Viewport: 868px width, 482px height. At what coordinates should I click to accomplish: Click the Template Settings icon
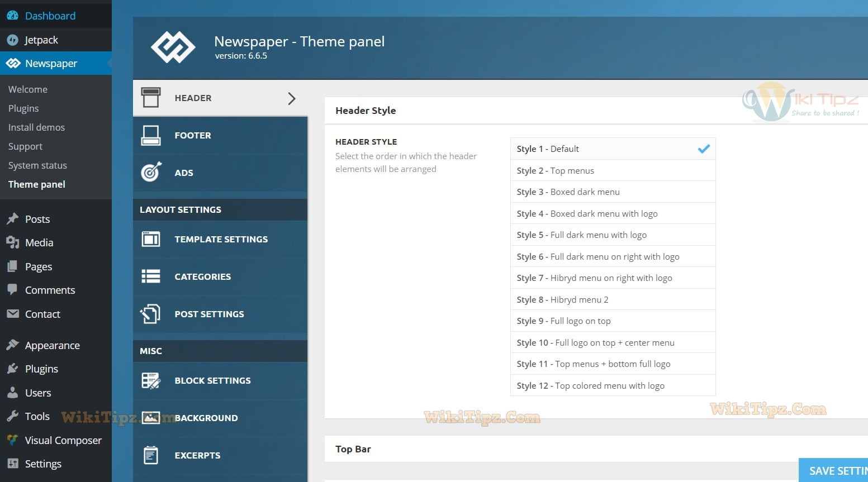[151, 239]
